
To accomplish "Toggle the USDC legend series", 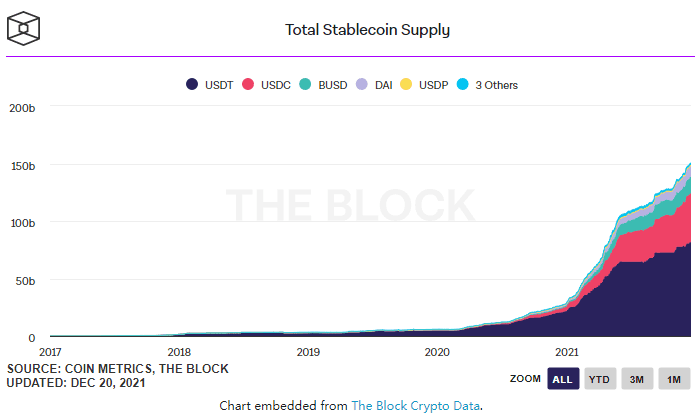I will pyautogui.click(x=267, y=85).
